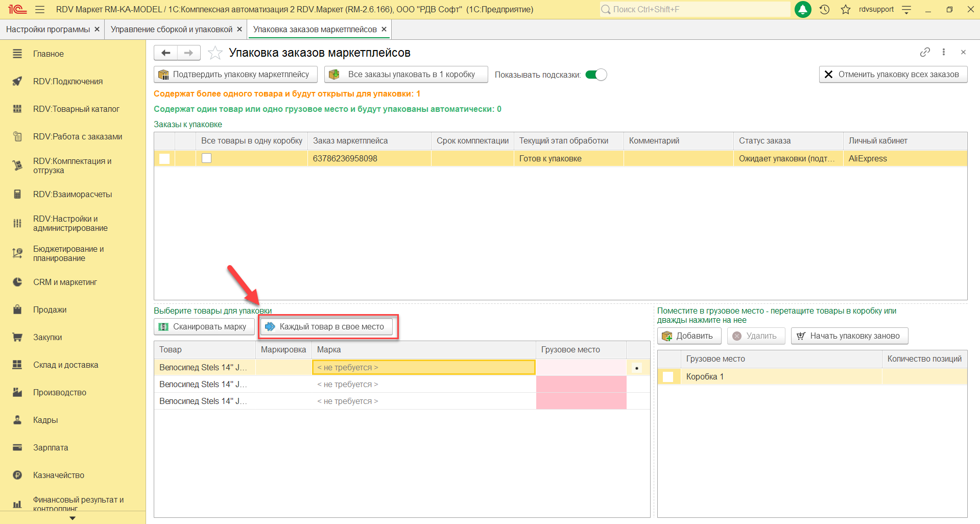Open the three-dots more actions menu
The image size is (980, 524).
944,52
